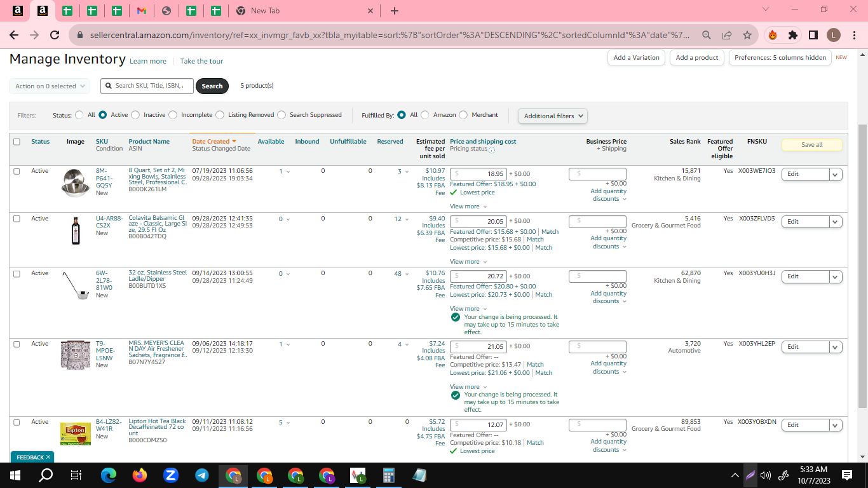Toggle the browser side panel
The image size is (868, 488).
(813, 35)
